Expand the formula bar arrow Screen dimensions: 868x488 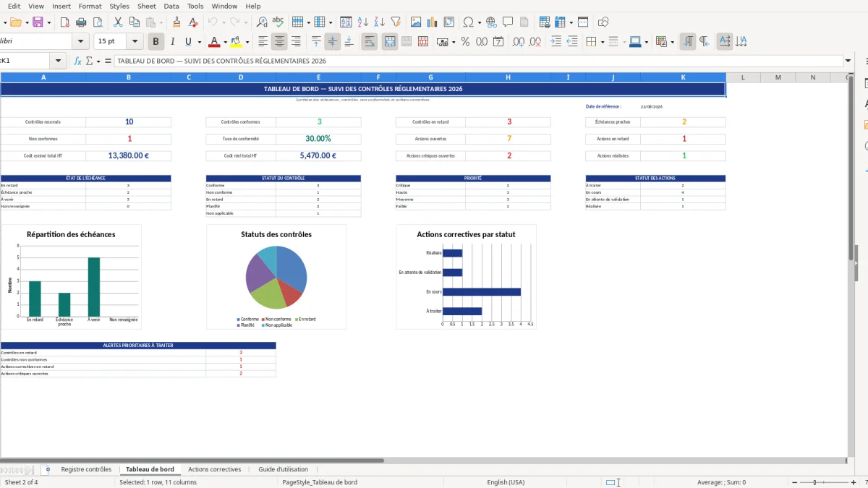847,61
